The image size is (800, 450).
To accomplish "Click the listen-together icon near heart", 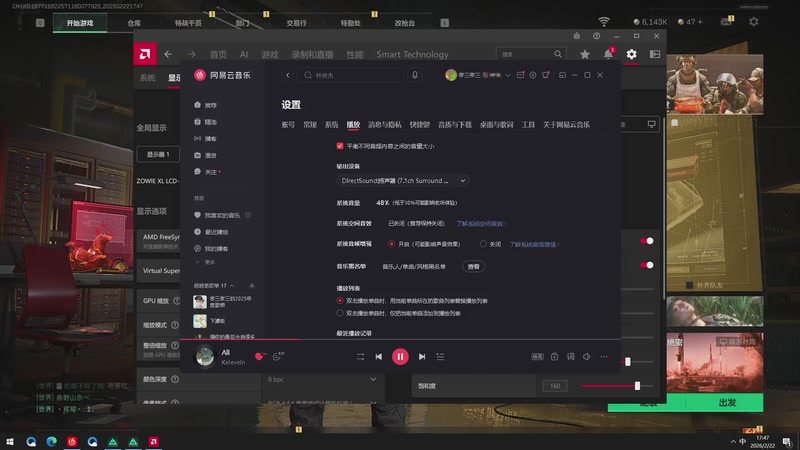I will [x=278, y=356].
